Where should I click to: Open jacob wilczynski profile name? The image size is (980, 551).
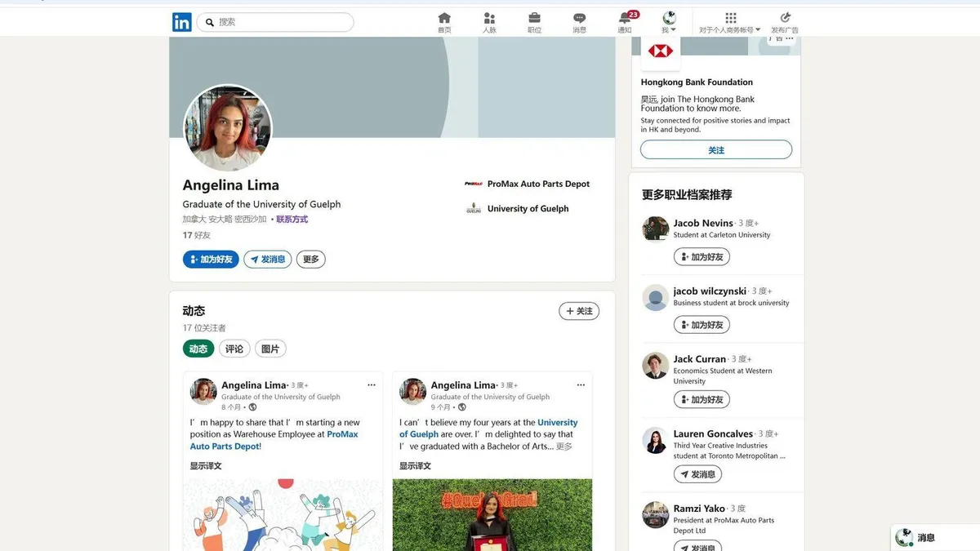[710, 291]
